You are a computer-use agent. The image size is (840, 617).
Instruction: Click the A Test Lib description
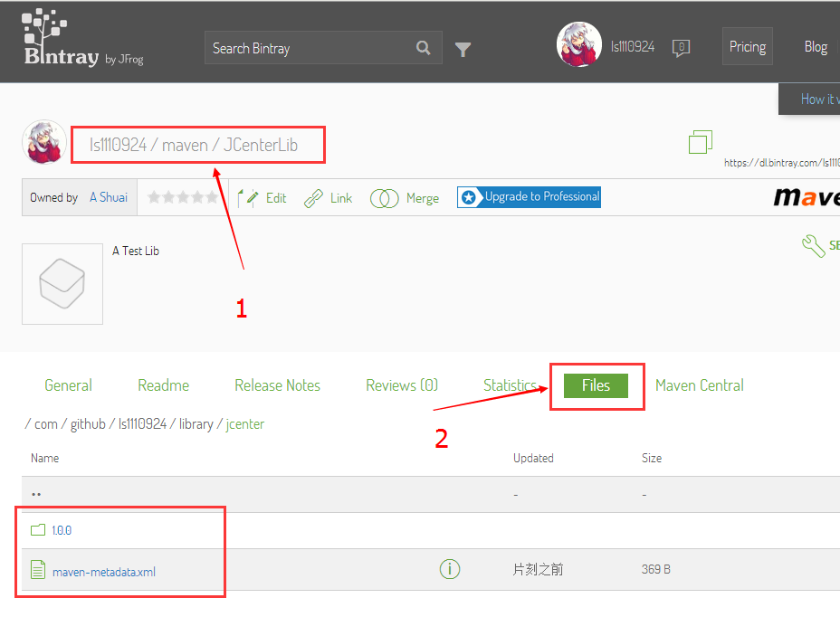coord(136,251)
